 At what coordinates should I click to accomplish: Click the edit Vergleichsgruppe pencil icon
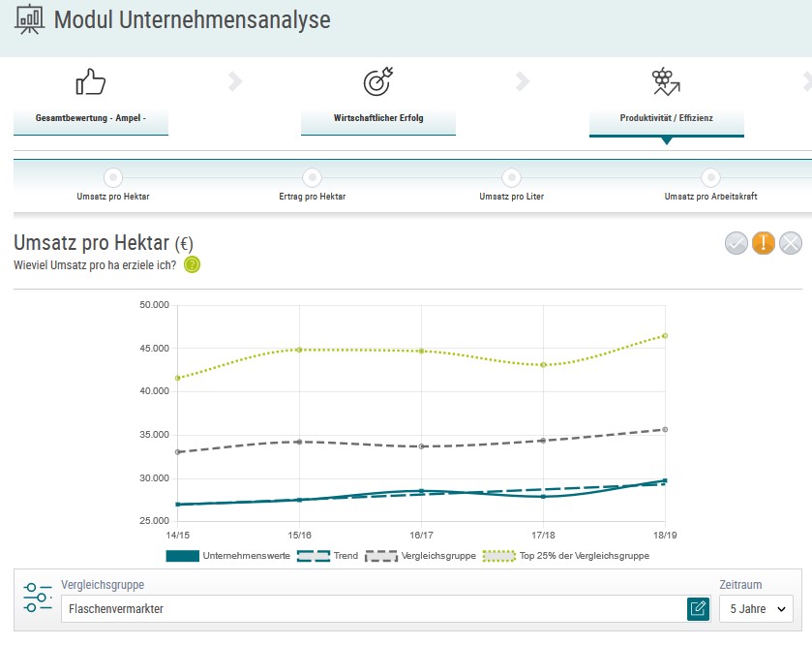(x=697, y=608)
